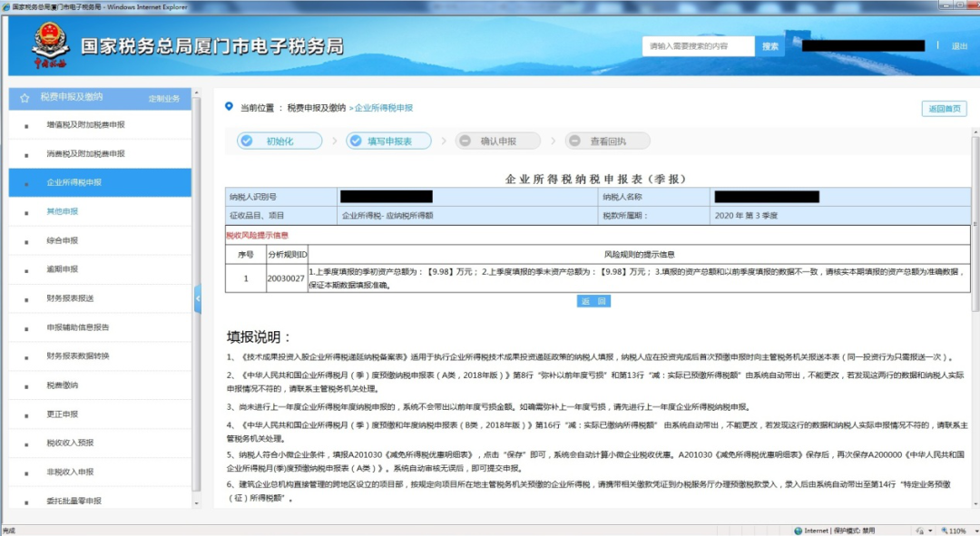The image size is (980, 536).
Task: Click the 搜索 search button
Action: [x=770, y=46]
